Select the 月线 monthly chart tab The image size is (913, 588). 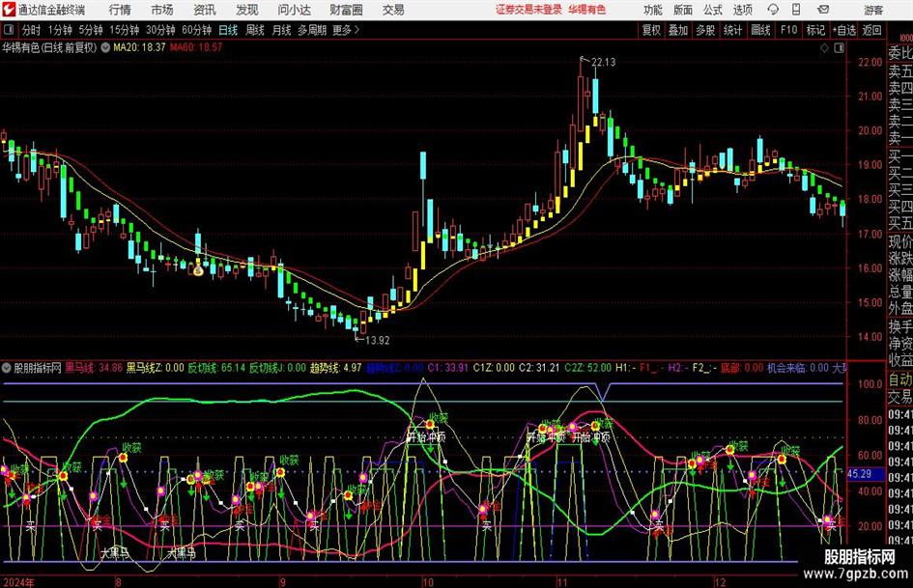[281, 30]
